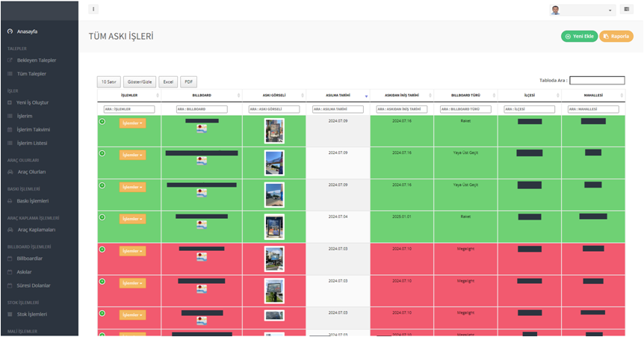Click the sidebar toggle icon in top bar

pyautogui.click(x=93, y=10)
